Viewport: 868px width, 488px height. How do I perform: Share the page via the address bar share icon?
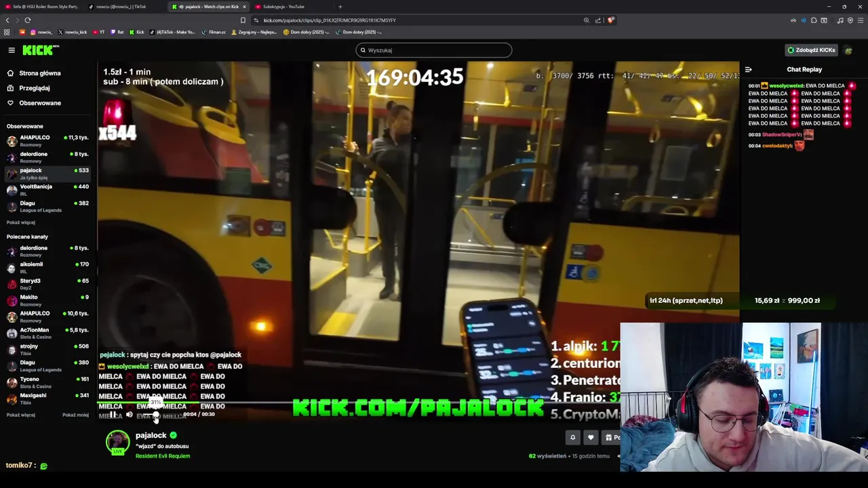click(598, 20)
